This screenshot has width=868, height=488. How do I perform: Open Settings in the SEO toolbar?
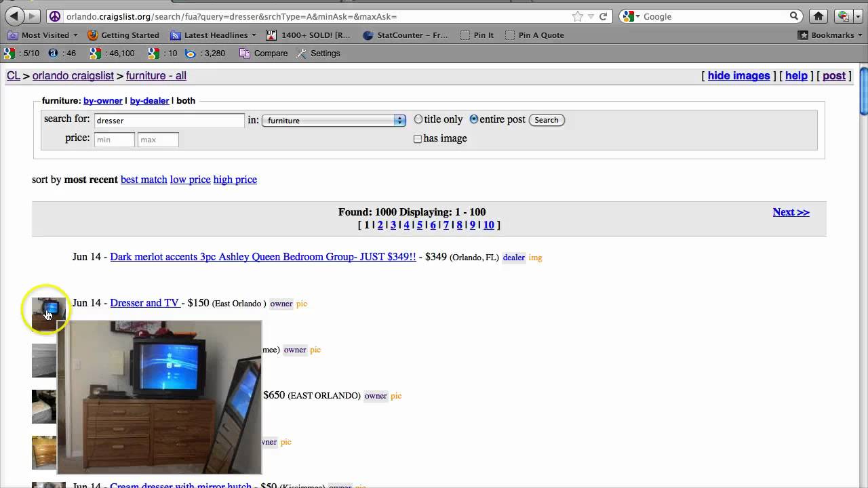(x=319, y=54)
